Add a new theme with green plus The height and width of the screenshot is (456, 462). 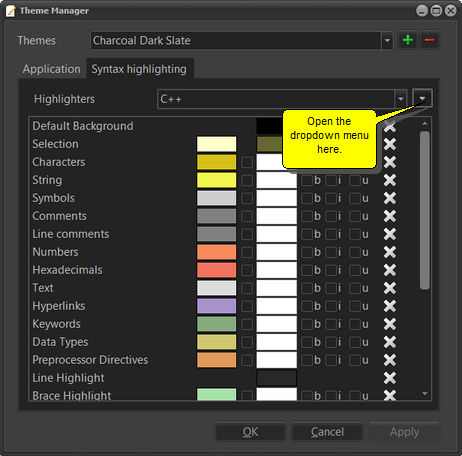click(408, 40)
